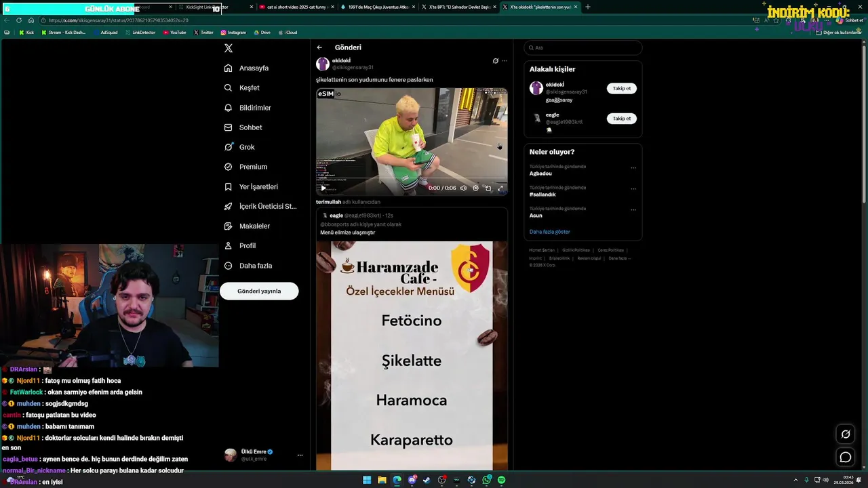Open Steam from the taskbar
Screen dimensions: 868x488
pos(427,480)
